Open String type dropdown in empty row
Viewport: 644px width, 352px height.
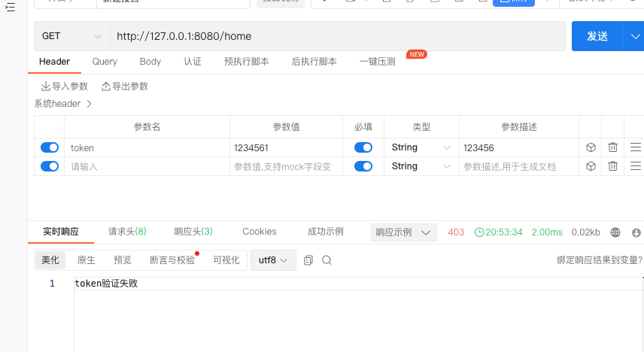coord(421,166)
